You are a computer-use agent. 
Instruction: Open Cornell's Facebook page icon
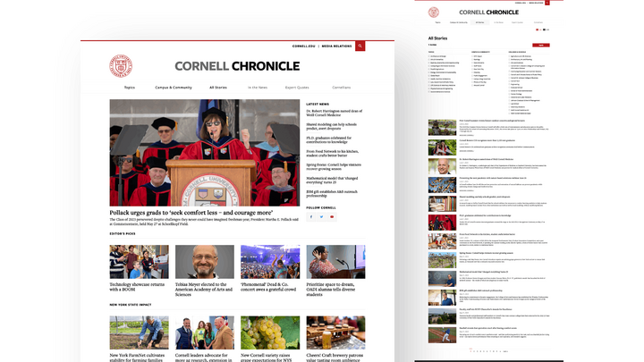coord(311,216)
